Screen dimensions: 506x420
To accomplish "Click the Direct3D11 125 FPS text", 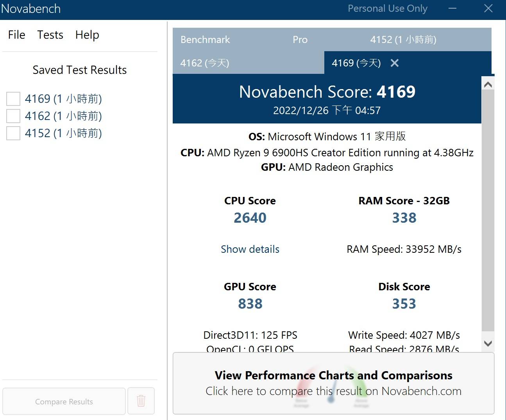I will coord(250,335).
